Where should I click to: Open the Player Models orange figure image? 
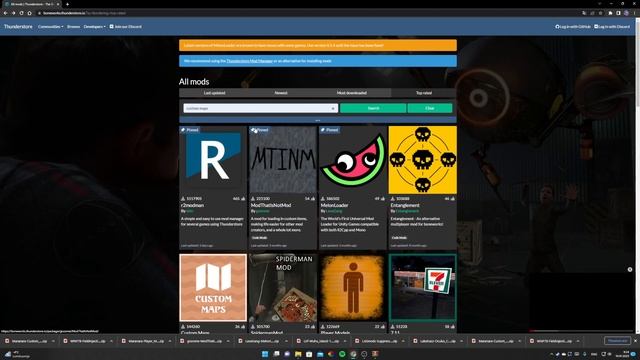(353, 288)
